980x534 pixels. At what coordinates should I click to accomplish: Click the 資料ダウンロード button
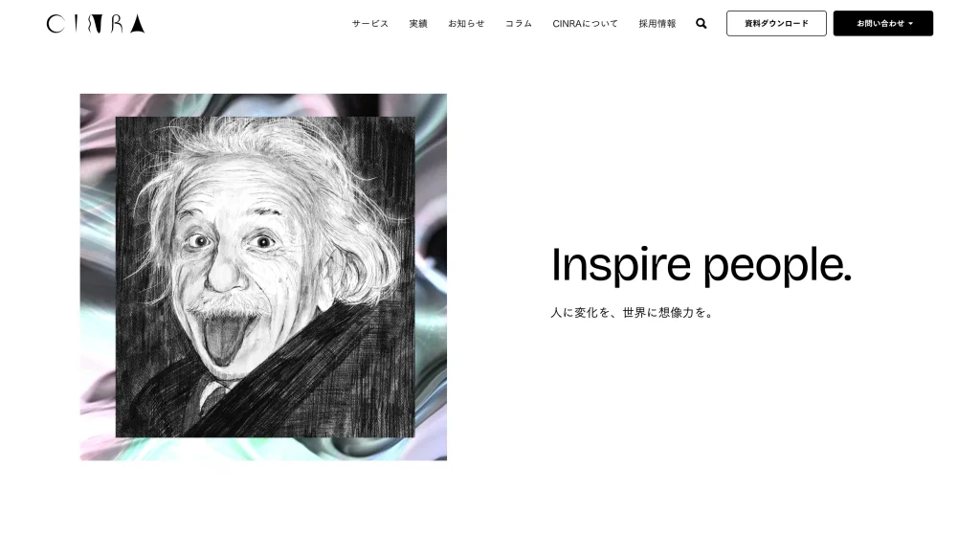[x=776, y=23]
